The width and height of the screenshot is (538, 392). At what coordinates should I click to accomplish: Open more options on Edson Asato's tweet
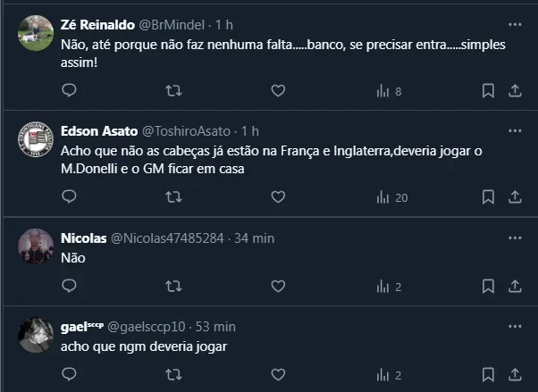point(515,131)
